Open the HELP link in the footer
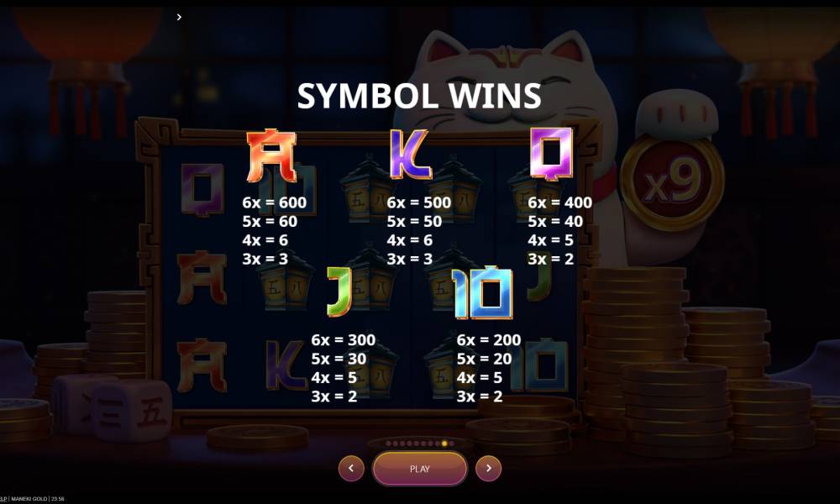Screen dimensions: 840x504 [3, 499]
